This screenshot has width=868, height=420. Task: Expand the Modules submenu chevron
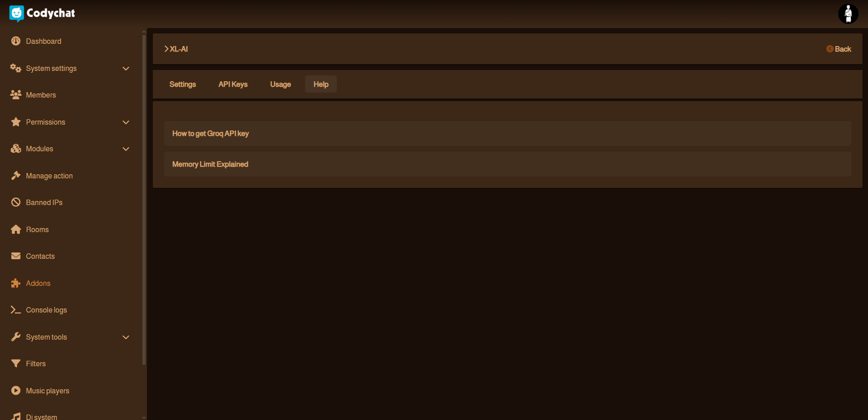[126, 149]
